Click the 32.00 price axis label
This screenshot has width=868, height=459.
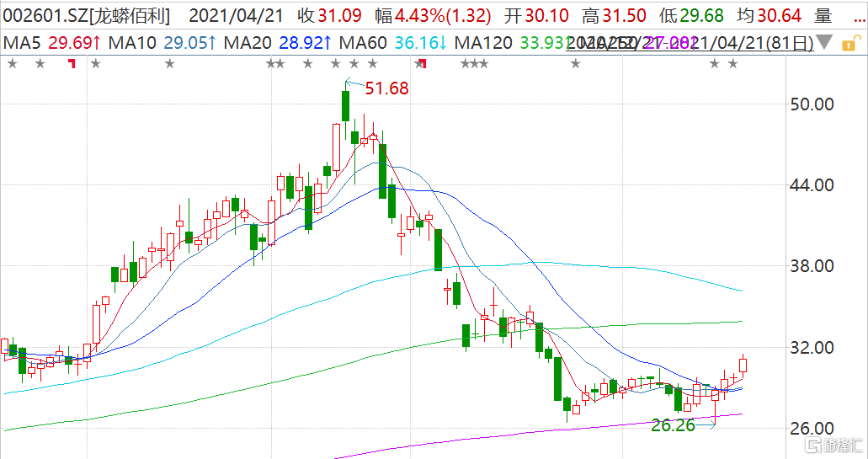[812, 348]
